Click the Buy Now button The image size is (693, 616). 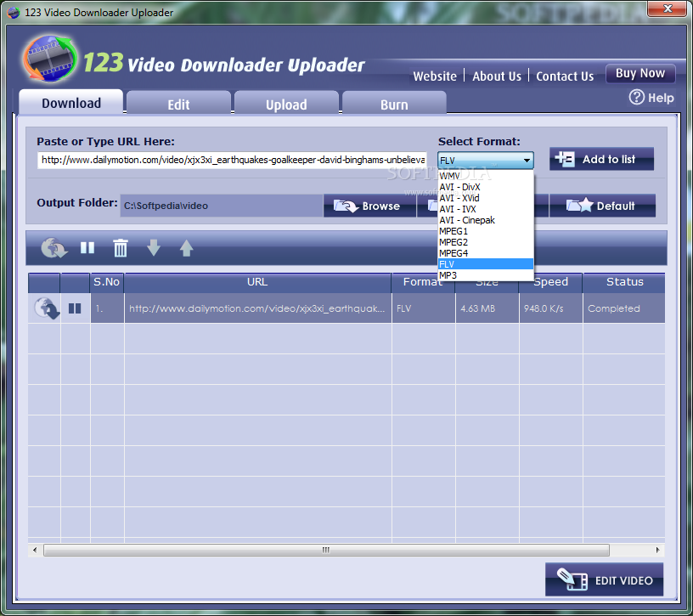coord(640,73)
